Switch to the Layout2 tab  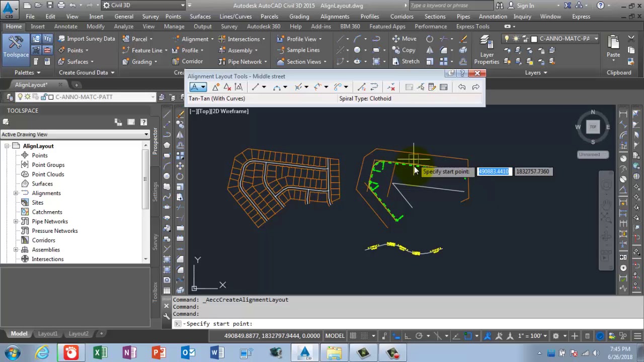click(78, 333)
